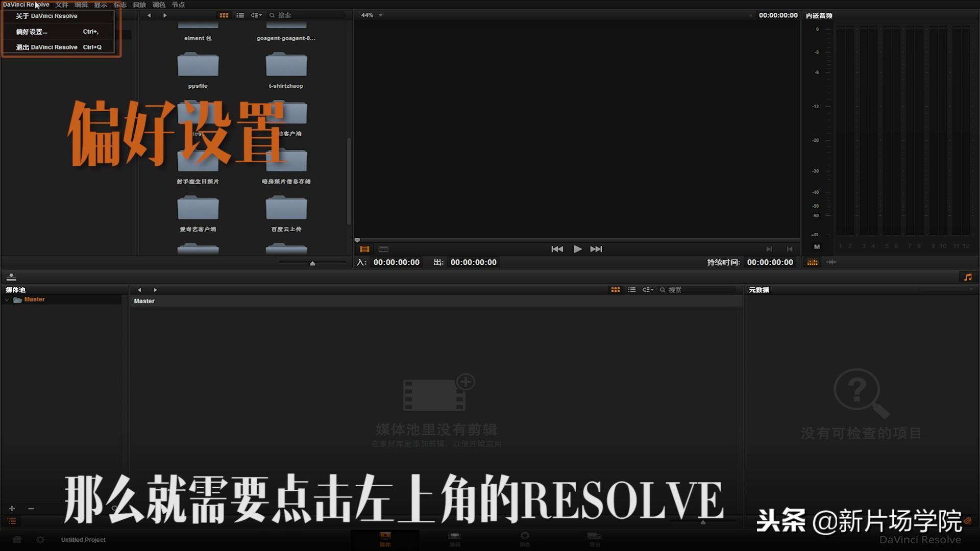The width and height of the screenshot is (980, 551).
Task: Open the 显示 menu
Action: [x=101, y=5]
